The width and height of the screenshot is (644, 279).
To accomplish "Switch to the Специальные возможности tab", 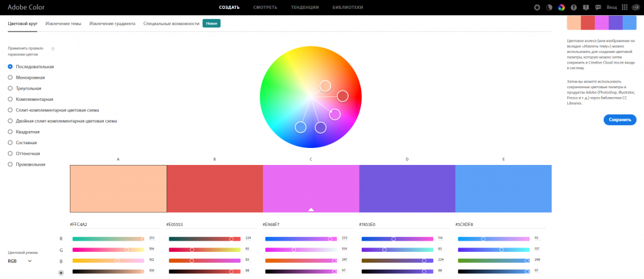I will 171,24.
